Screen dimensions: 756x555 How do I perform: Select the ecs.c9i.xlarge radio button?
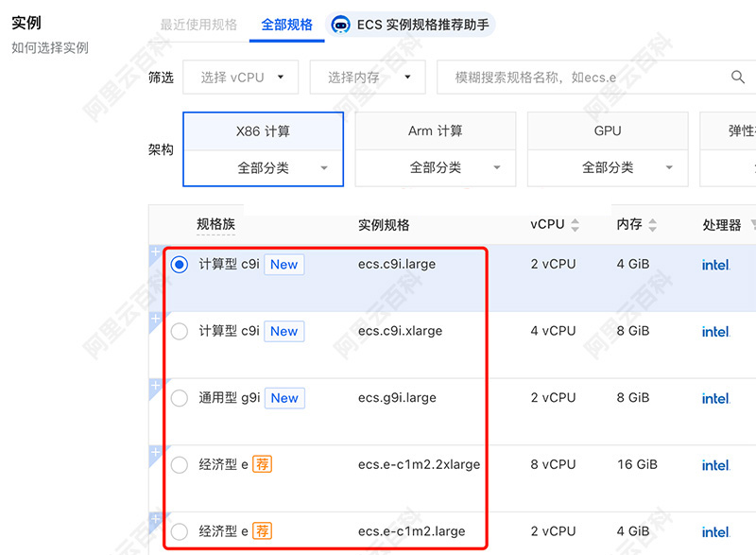pyautogui.click(x=180, y=331)
